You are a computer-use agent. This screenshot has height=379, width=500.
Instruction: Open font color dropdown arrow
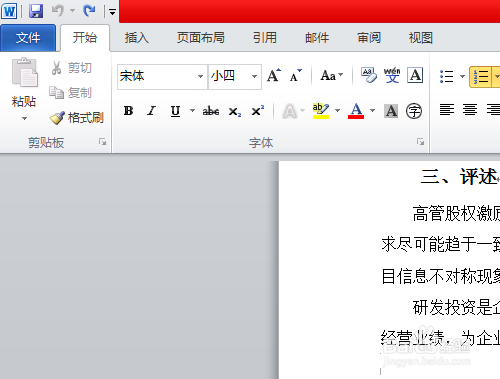click(372, 110)
